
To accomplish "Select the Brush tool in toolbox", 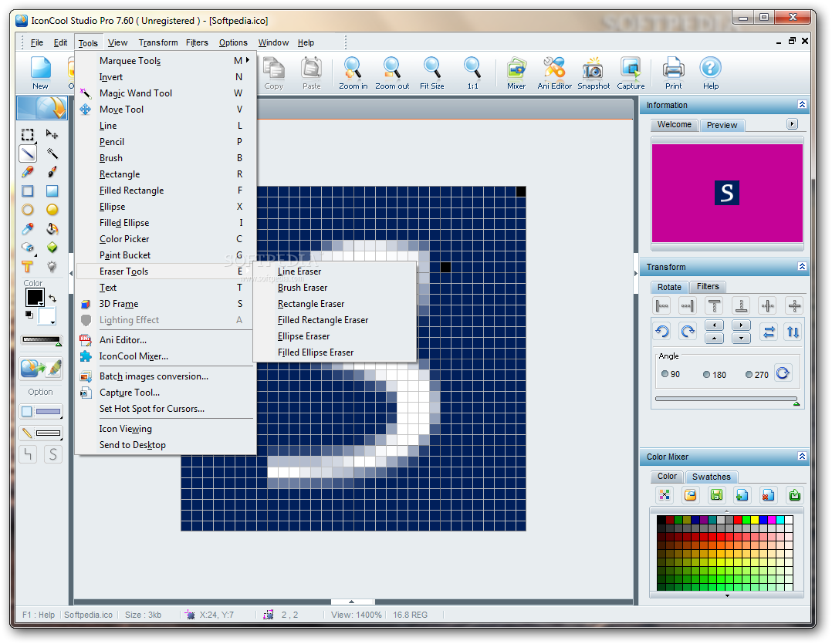I will click(x=52, y=172).
